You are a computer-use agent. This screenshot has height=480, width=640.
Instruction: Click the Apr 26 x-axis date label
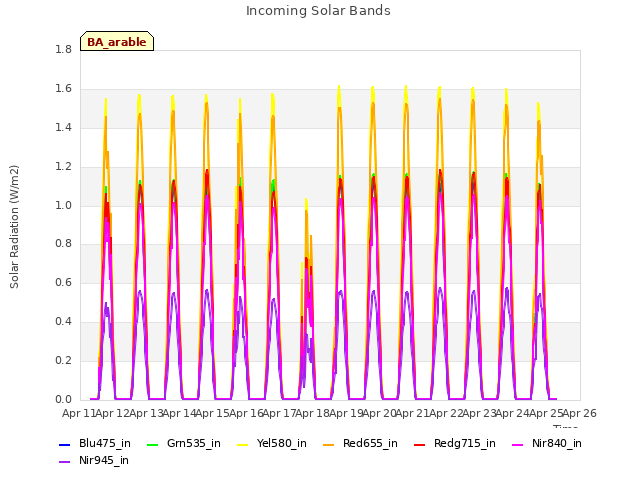(580, 413)
